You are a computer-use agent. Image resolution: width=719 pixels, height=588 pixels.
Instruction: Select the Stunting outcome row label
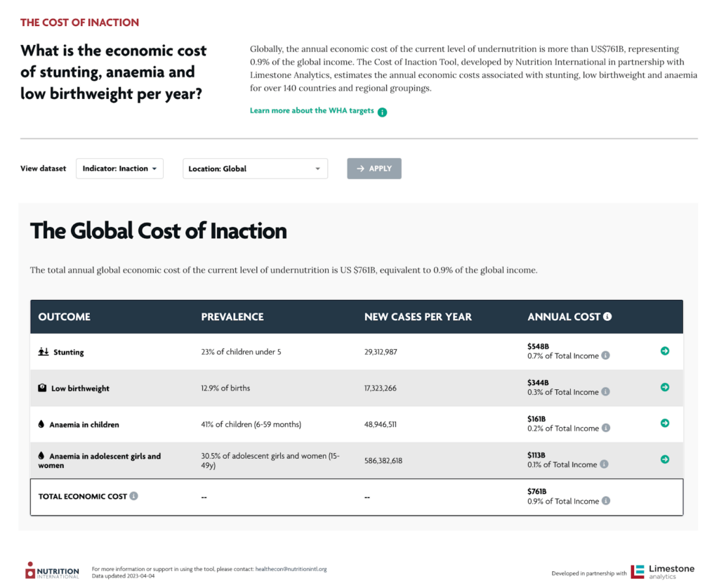pos(68,352)
